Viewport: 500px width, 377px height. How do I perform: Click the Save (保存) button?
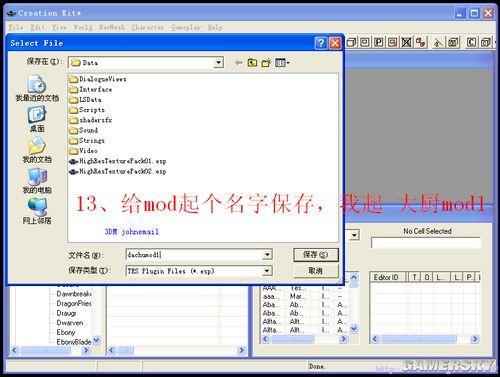(x=316, y=255)
